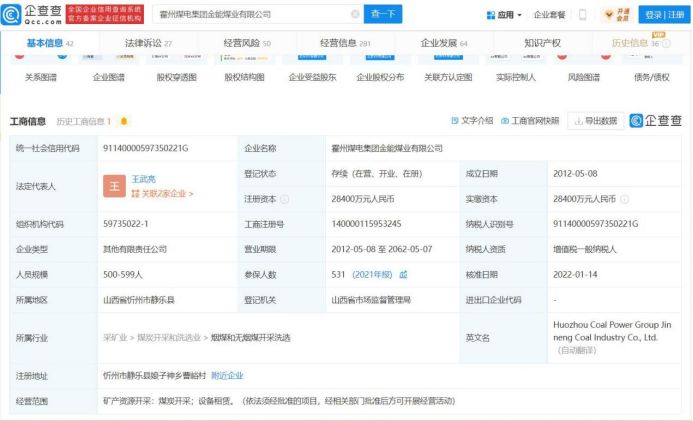Click the bell icon beside 历史工商信息
693x421 pixels.
tap(124, 121)
